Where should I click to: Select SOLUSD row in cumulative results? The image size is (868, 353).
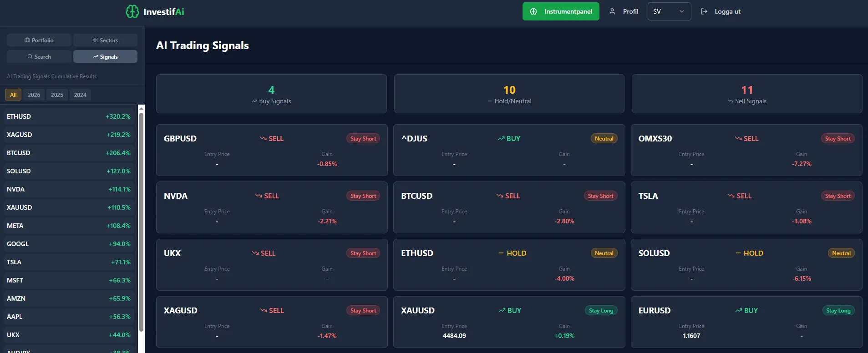click(x=69, y=171)
